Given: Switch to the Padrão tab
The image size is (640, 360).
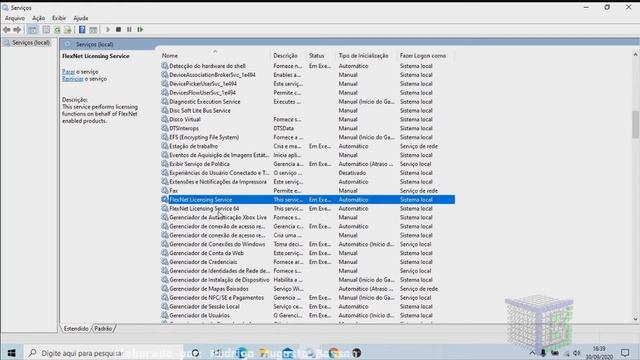Looking at the screenshot, I should pyautogui.click(x=103, y=329).
